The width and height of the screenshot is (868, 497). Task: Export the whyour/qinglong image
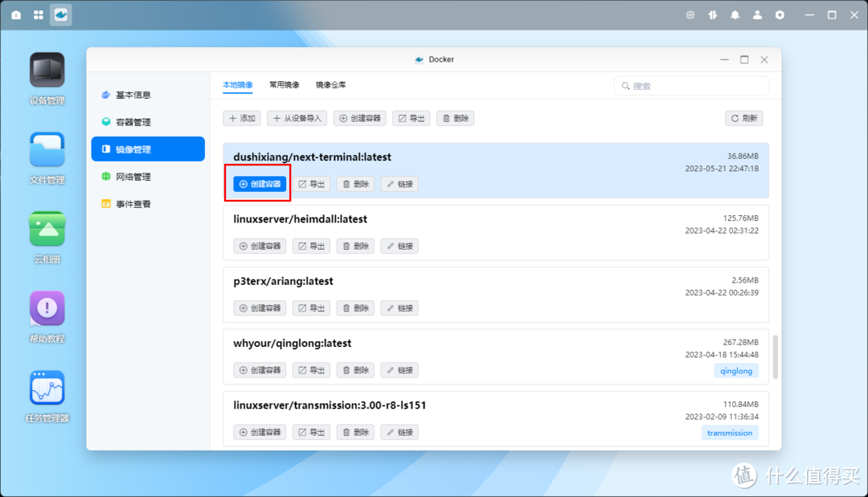coord(311,370)
